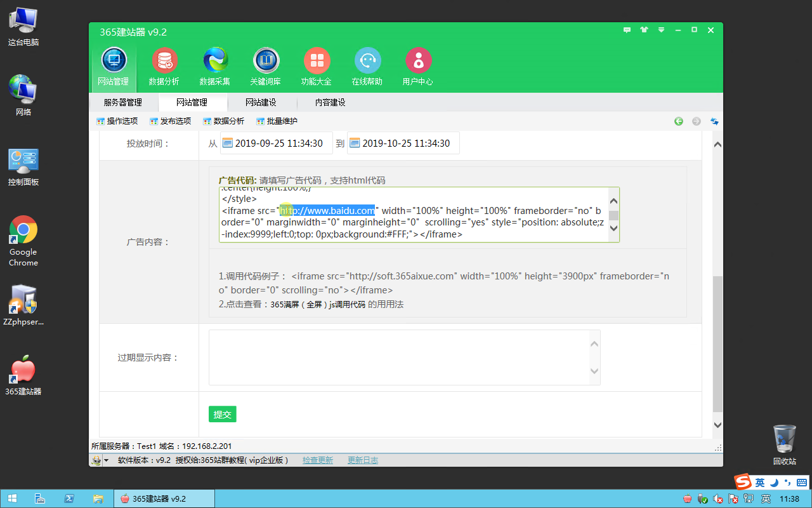Open the 操作选项 toolbar menu
Viewport: 812px width, 508px height.
tap(117, 121)
